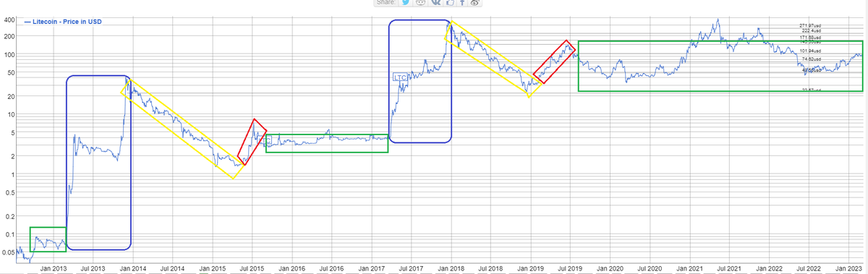Click the Jan 2016 date axis label
Image resolution: width=868 pixels, height=274 pixels.
point(292,268)
